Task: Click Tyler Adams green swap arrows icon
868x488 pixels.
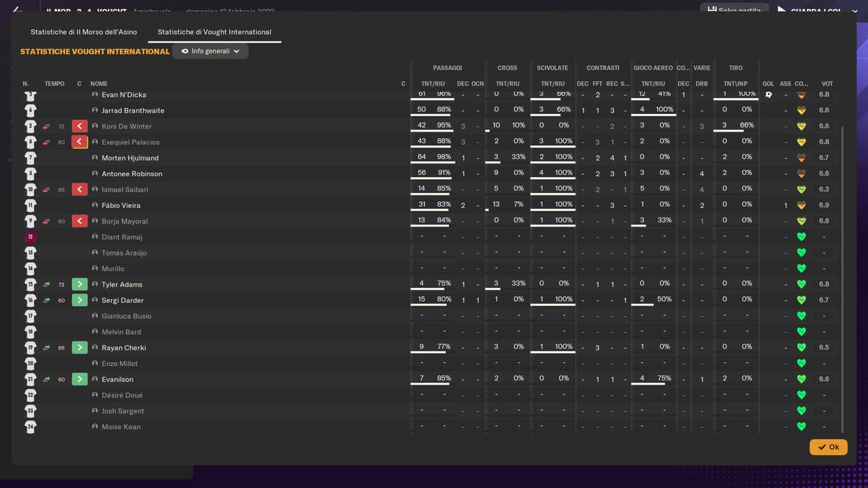Action: (x=46, y=284)
